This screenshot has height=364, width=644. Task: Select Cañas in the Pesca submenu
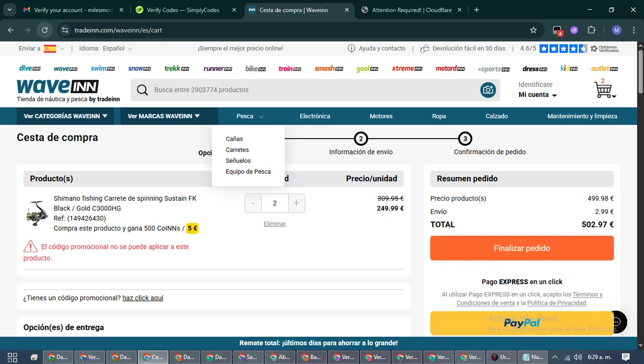[234, 139]
